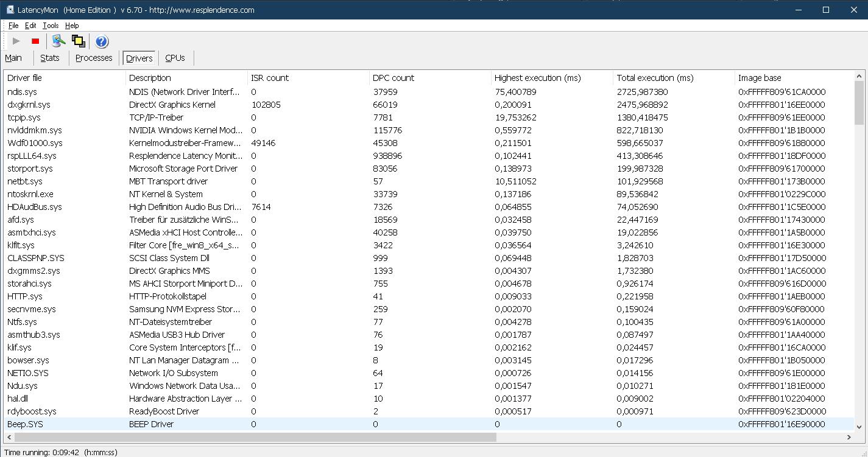
Task: Select the tcpip.sys driver row
Action: [x=429, y=117]
